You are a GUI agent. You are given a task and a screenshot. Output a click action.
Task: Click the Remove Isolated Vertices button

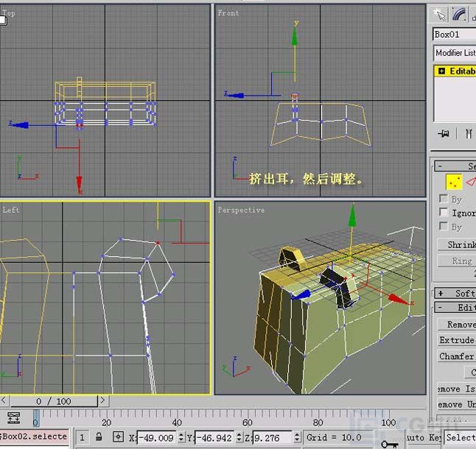(x=457, y=389)
